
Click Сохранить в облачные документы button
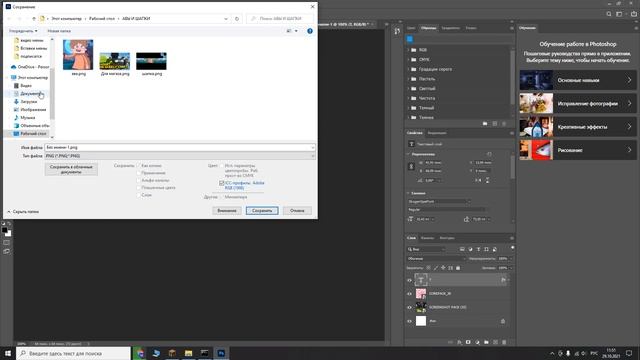pyautogui.click(x=71, y=169)
